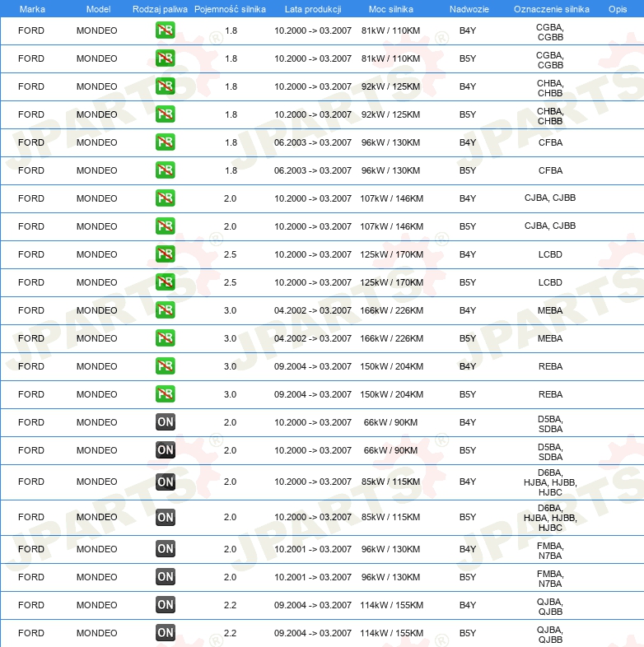Select engine code CGBA, CGBB in B4Y row
The height and width of the screenshot is (647, 644).
(x=550, y=32)
